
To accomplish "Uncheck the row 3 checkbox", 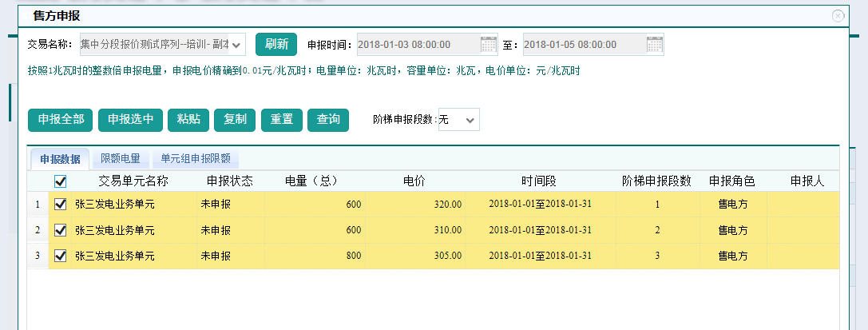I will [60, 256].
